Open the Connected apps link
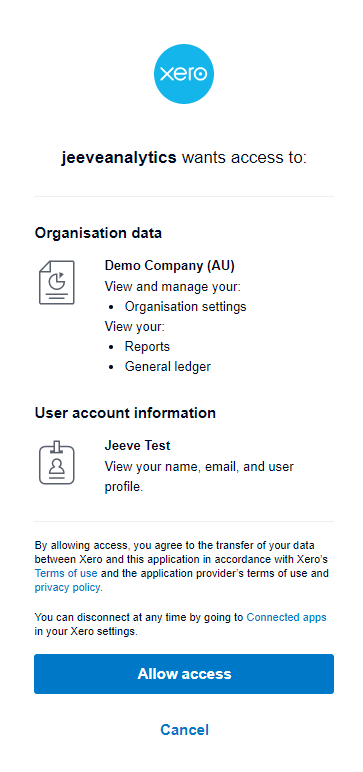This screenshot has height=772, width=363. point(286,617)
